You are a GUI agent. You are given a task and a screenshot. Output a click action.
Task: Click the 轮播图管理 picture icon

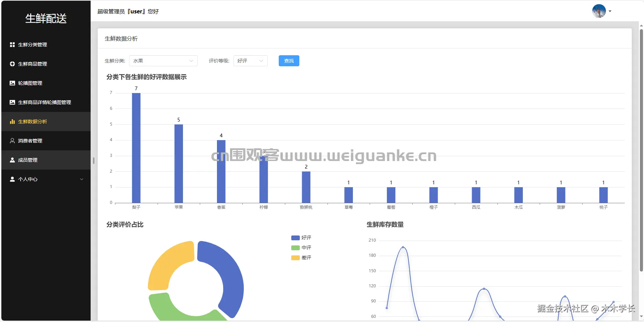click(12, 83)
